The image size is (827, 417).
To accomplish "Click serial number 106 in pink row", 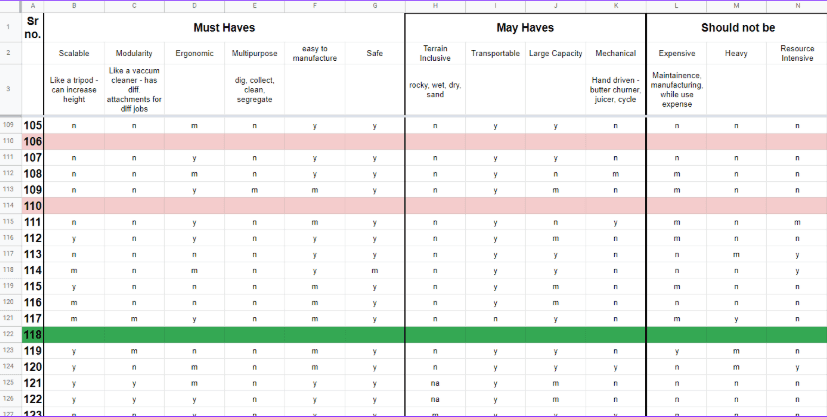I will (x=33, y=141).
